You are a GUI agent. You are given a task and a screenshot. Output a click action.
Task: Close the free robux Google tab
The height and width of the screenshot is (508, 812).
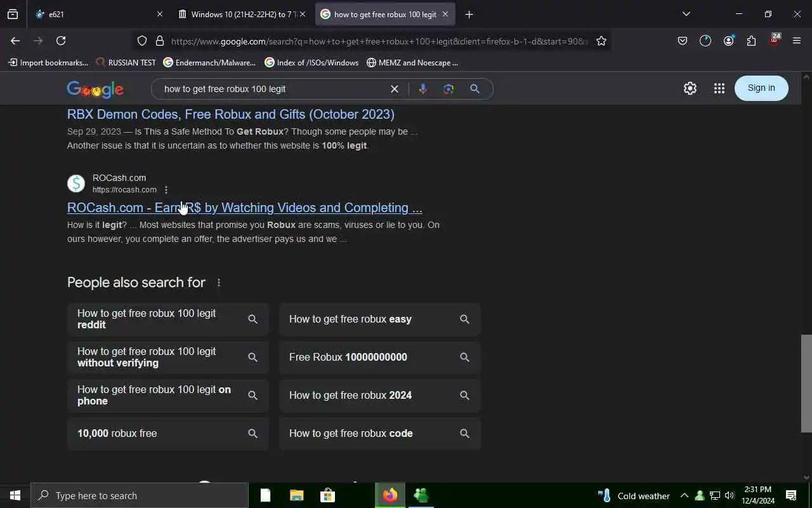(x=445, y=14)
